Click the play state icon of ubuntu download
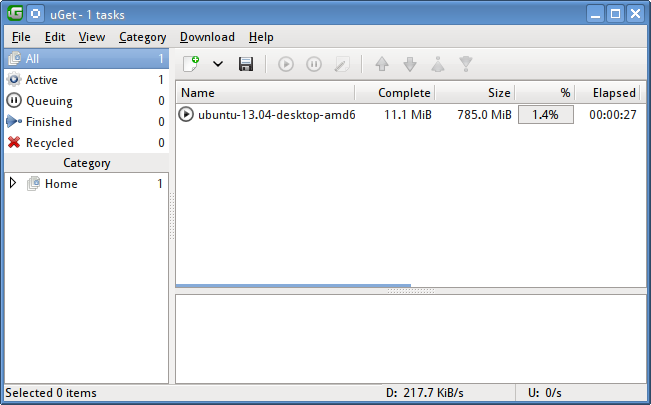Screen dimensions: 651x405 pyautogui.click(x=186, y=114)
